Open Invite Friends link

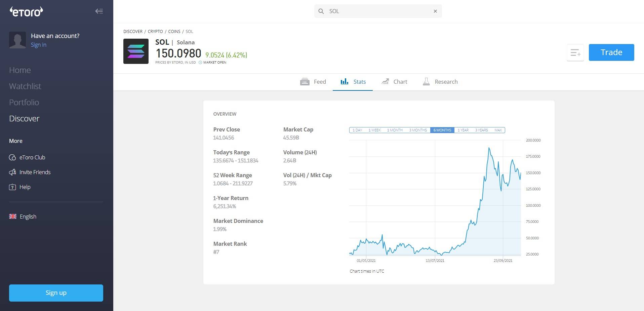click(x=35, y=172)
